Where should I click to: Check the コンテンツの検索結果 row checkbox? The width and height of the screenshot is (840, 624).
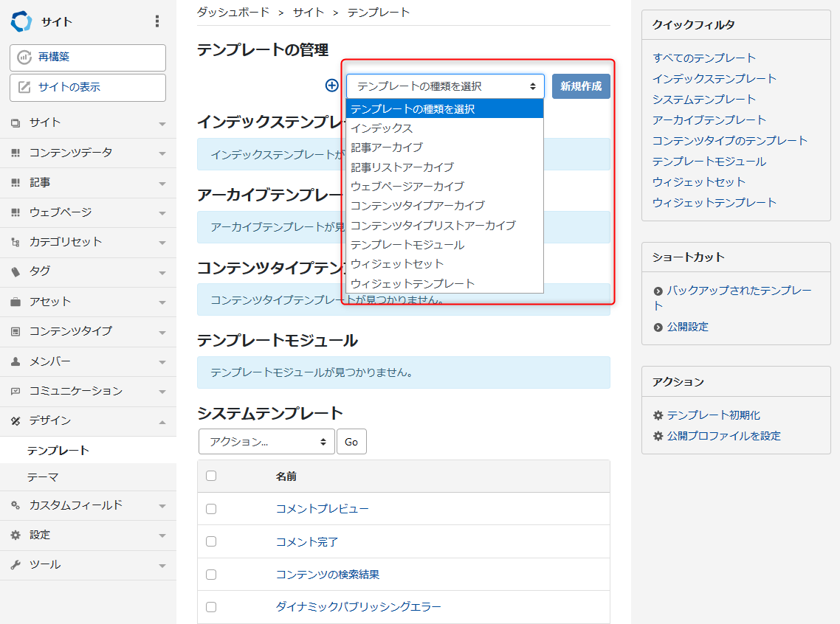211,575
